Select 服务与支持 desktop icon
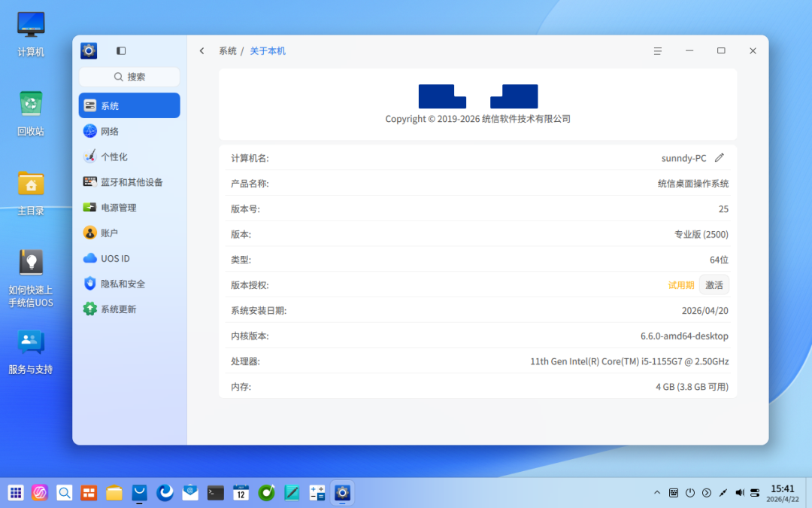This screenshot has width=812, height=508. click(31, 351)
